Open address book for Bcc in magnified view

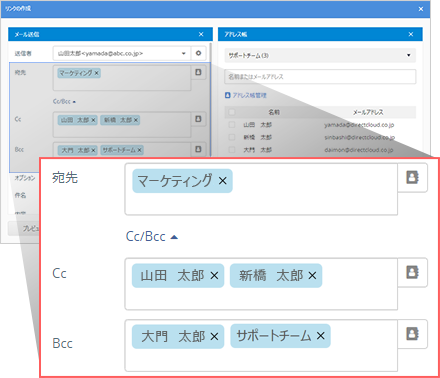click(x=412, y=334)
